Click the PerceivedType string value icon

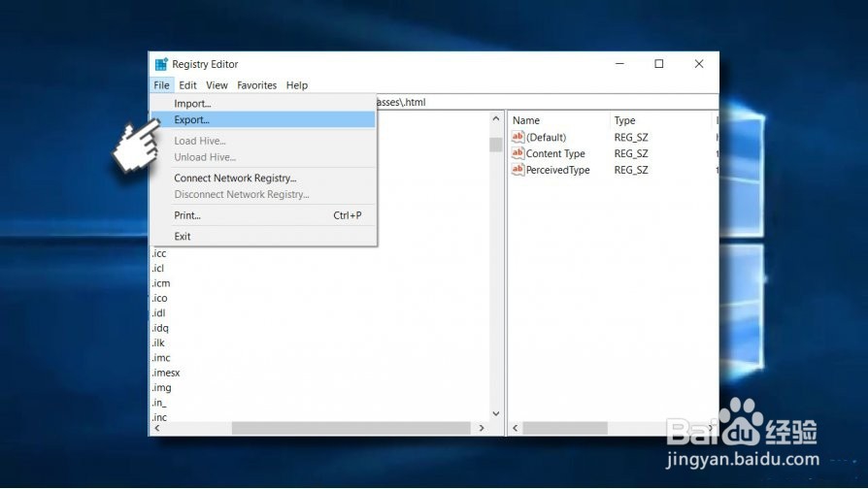517,170
